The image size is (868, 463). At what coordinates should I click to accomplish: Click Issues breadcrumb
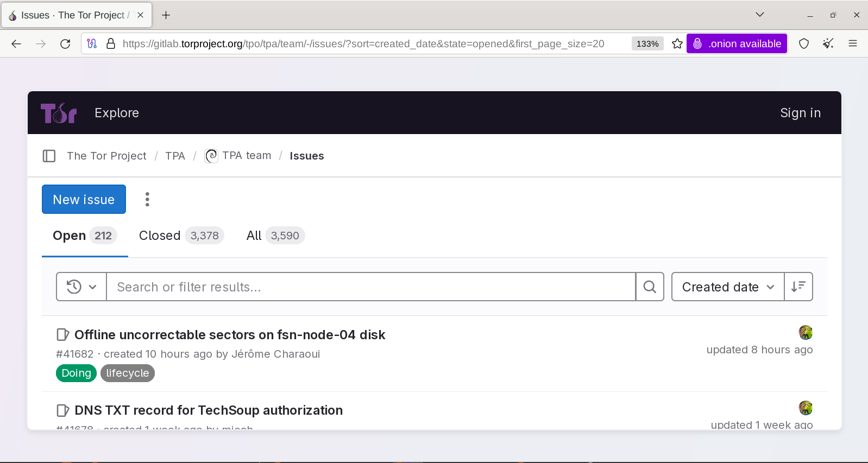[307, 156]
